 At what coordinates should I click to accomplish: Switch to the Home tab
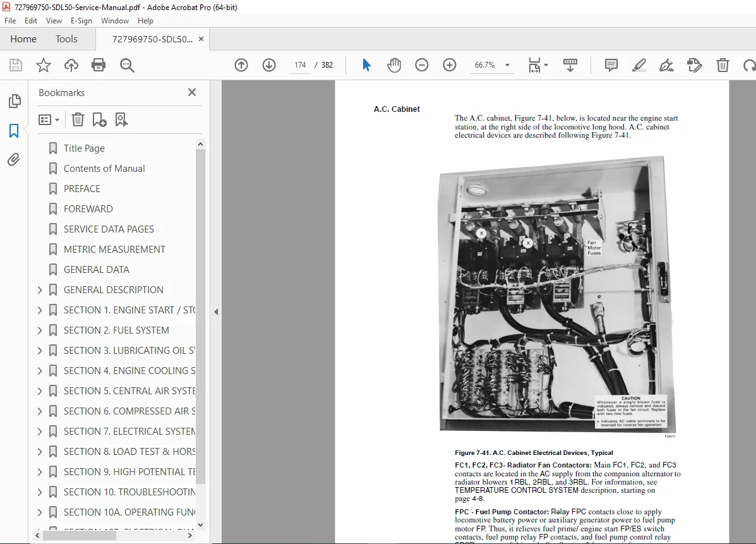pyautogui.click(x=23, y=39)
